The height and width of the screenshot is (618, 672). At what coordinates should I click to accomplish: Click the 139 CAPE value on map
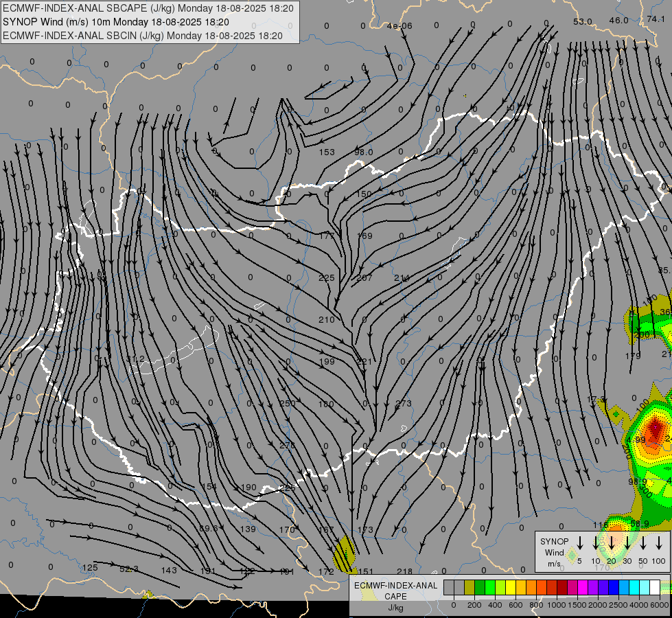pos(248,529)
